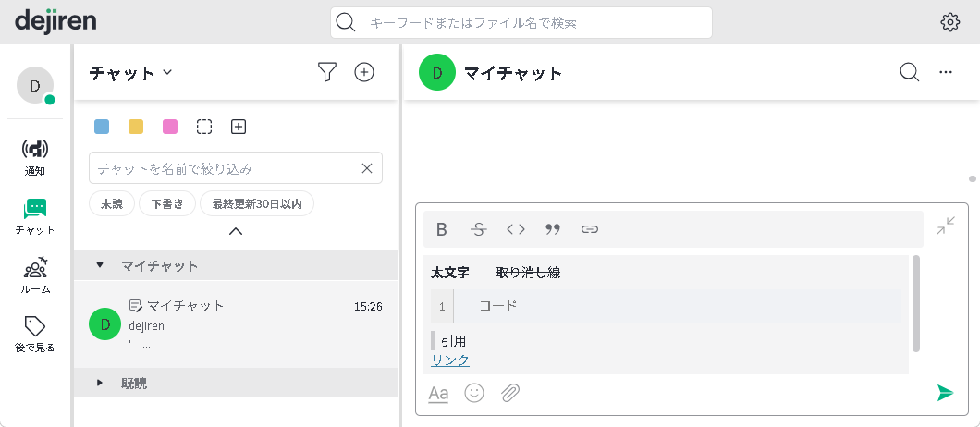Toggle the Aa text formatting toolbar
The height and width of the screenshot is (427, 980).
coord(438,394)
